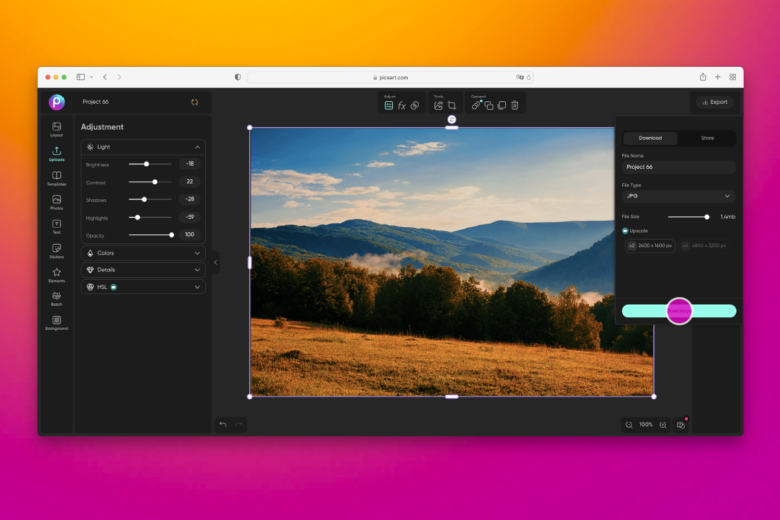Viewport: 780px width, 520px height.
Task: Click the Shadows value box -28
Action: (190, 199)
